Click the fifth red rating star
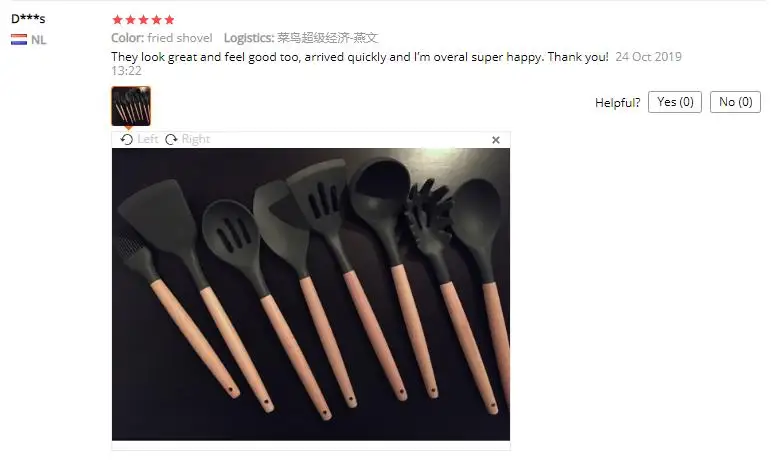The image size is (781, 465). [x=169, y=19]
